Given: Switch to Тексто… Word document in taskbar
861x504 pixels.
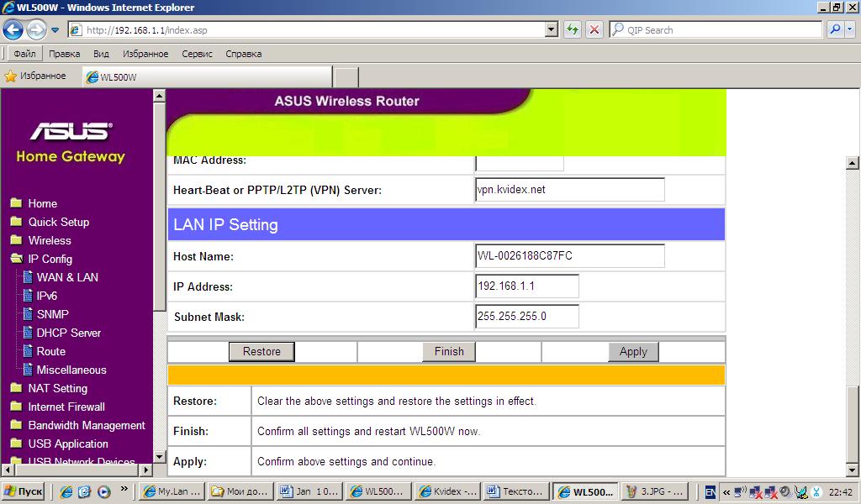Looking at the screenshot, I should point(516,491).
